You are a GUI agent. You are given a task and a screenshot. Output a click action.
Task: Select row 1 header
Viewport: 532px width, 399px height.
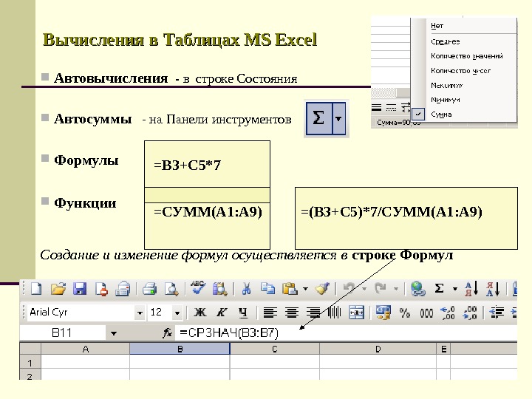click(30, 363)
